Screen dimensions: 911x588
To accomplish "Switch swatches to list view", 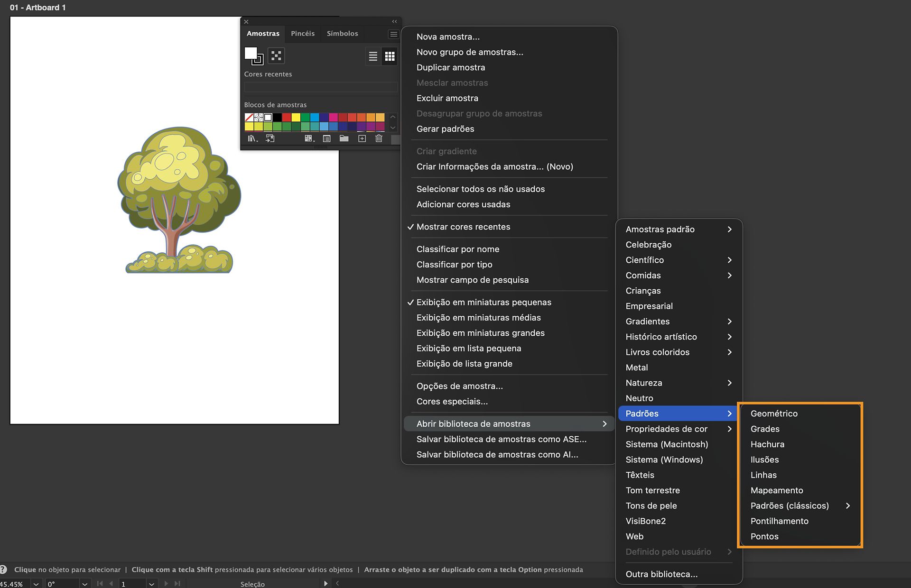I will pos(373,56).
